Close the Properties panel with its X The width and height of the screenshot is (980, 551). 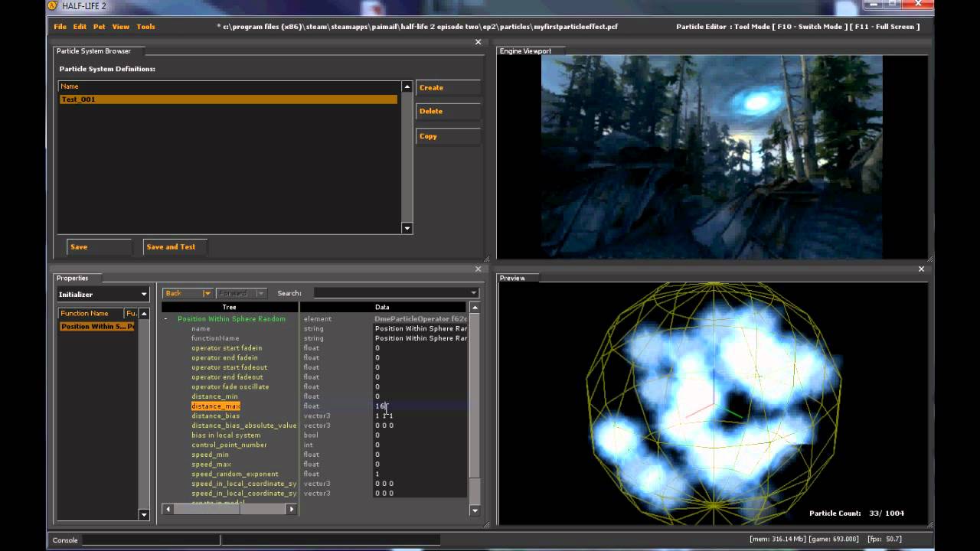479,269
